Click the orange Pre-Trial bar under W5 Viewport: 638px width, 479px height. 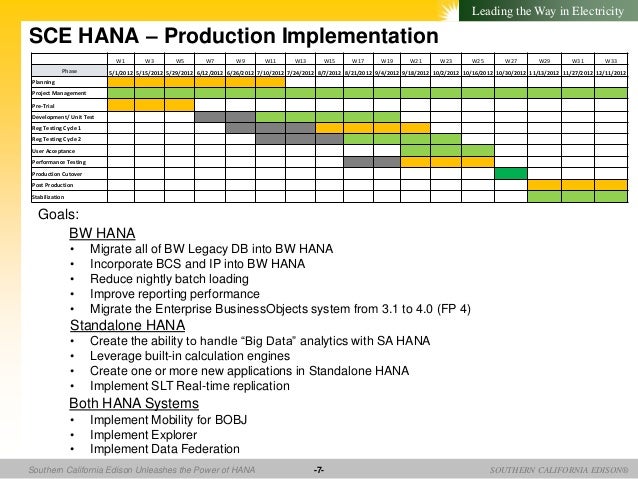click(179, 105)
